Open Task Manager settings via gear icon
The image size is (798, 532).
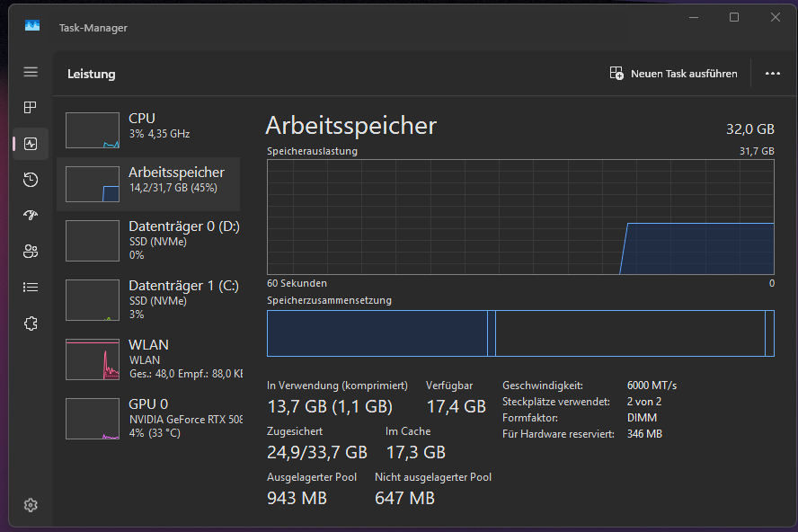(31, 505)
